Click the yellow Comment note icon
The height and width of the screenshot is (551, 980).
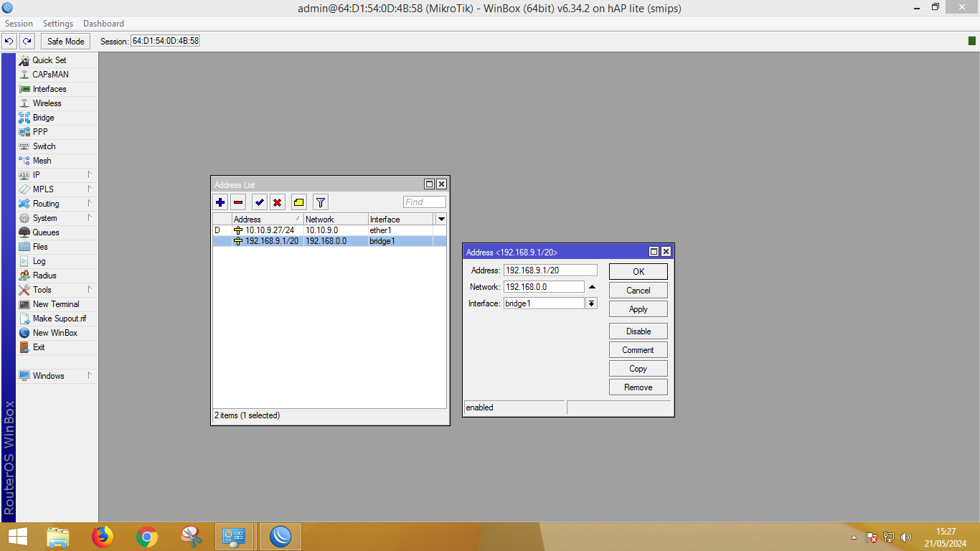pyautogui.click(x=299, y=202)
